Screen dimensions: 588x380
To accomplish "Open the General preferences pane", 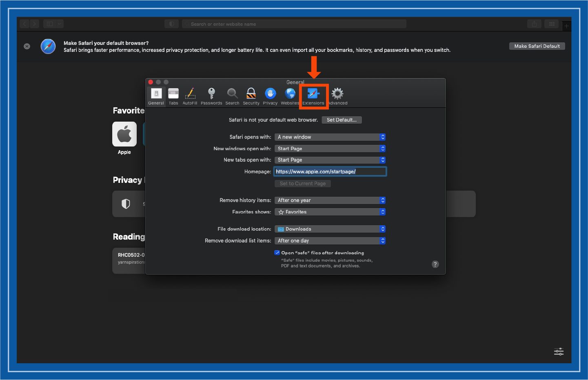I will click(x=156, y=96).
